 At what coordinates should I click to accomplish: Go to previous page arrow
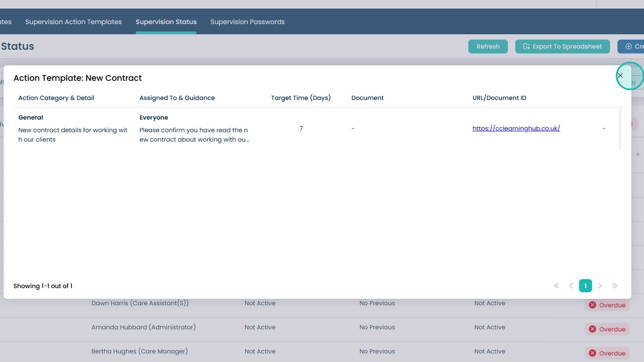pos(571,286)
